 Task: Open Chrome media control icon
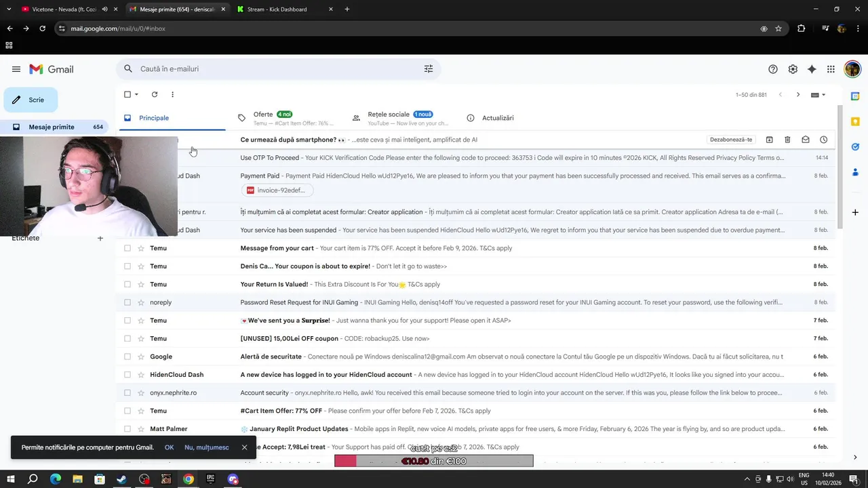(x=825, y=28)
